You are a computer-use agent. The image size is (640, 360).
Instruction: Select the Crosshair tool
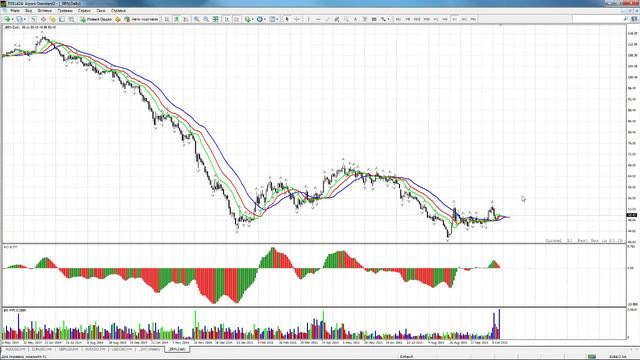coord(297,19)
